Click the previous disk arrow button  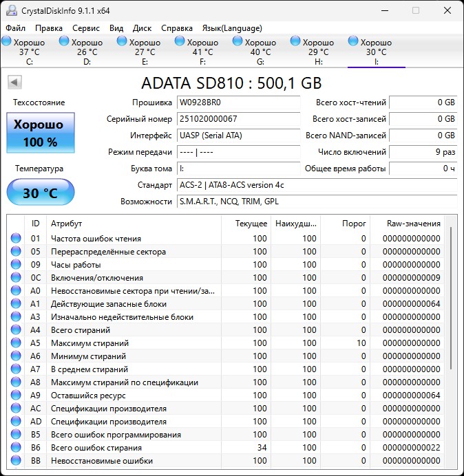point(14,82)
